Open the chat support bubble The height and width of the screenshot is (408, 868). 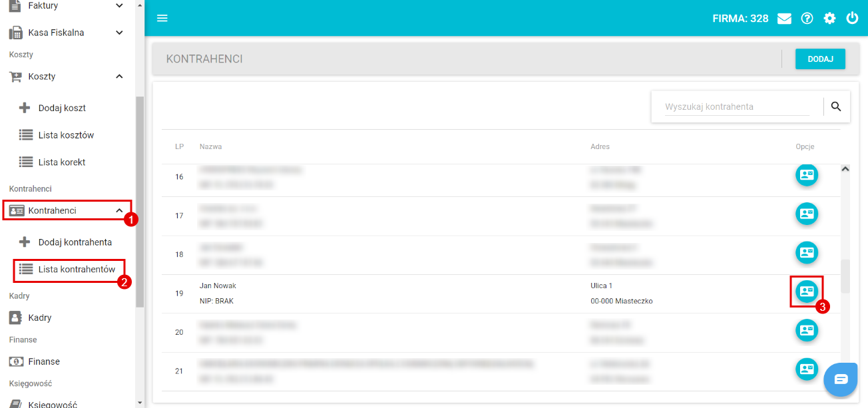point(841,379)
